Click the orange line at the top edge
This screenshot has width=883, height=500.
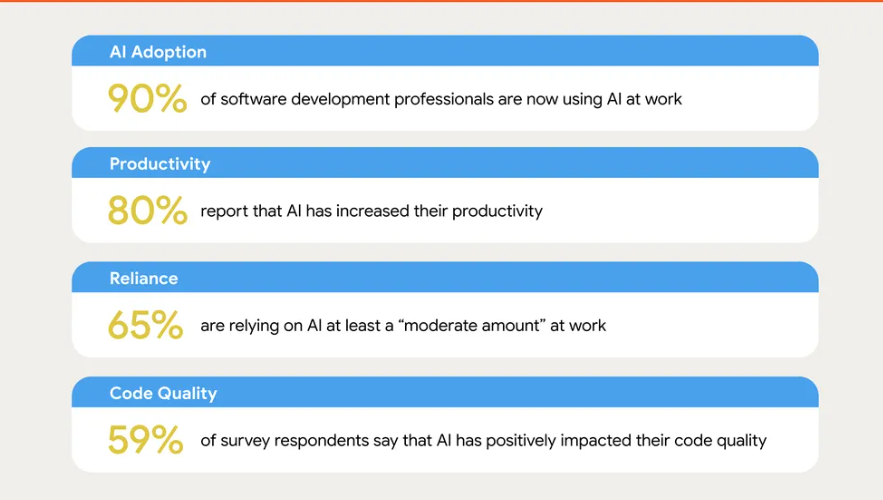point(441,1)
